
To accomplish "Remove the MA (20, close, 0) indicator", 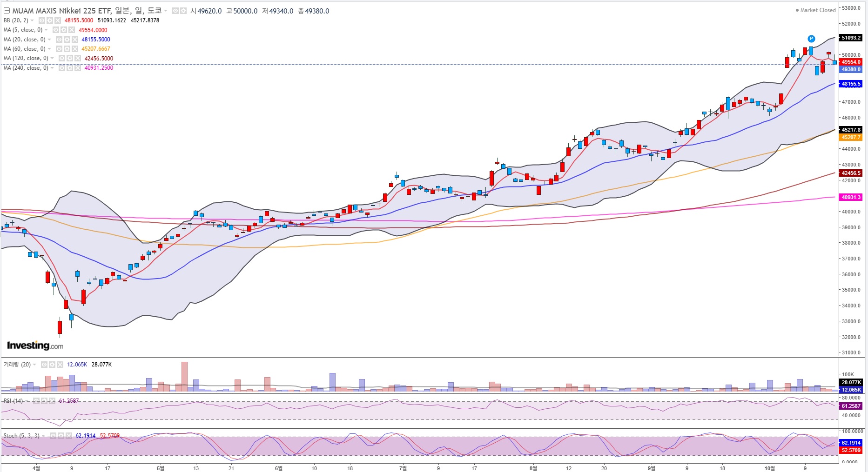I will pyautogui.click(x=74, y=40).
